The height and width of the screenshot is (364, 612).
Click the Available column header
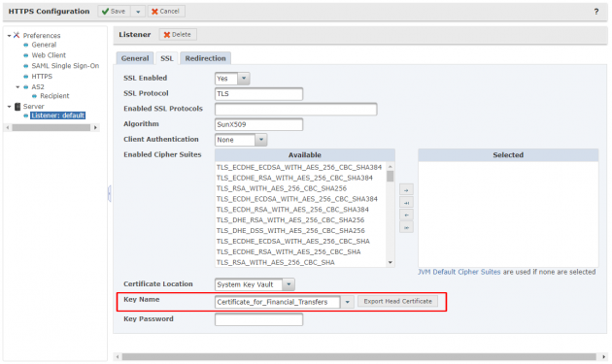(305, 155)
